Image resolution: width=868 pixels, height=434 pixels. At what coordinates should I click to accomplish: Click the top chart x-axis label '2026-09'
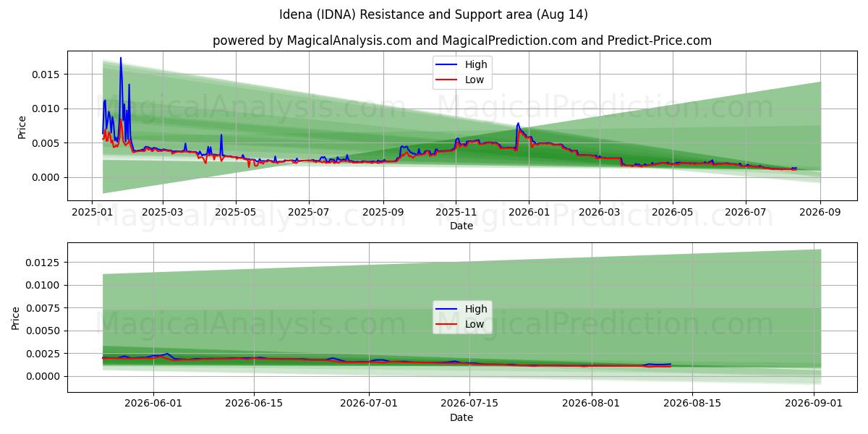click(820, 213)
